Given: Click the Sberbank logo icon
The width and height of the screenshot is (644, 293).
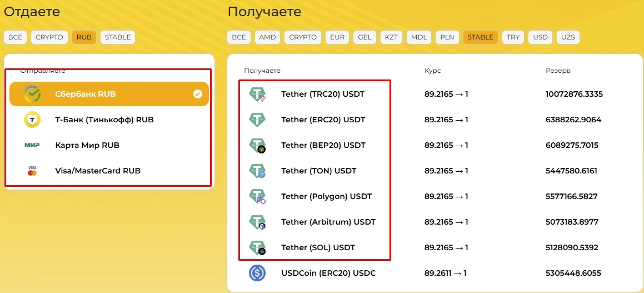Looking at the screenshot, I should coord(32,94).
